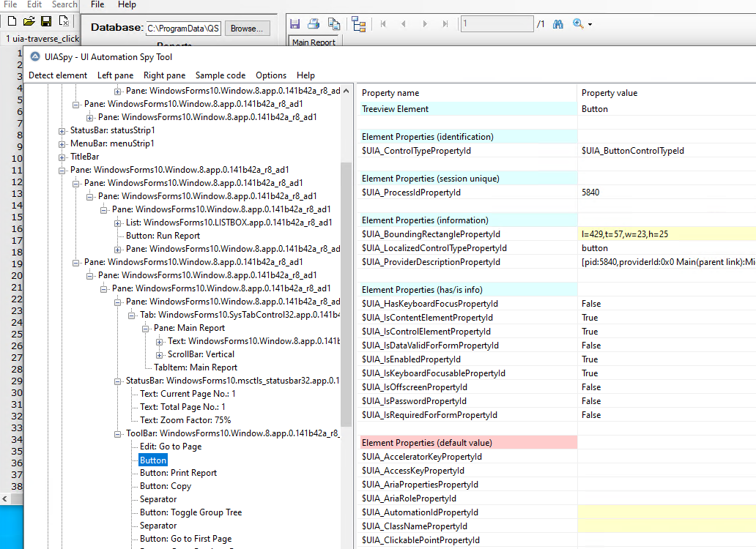This screenshot has width=756, height=549.
Task: Select Button: Run Report tree item
Action: tap(163, 236)
